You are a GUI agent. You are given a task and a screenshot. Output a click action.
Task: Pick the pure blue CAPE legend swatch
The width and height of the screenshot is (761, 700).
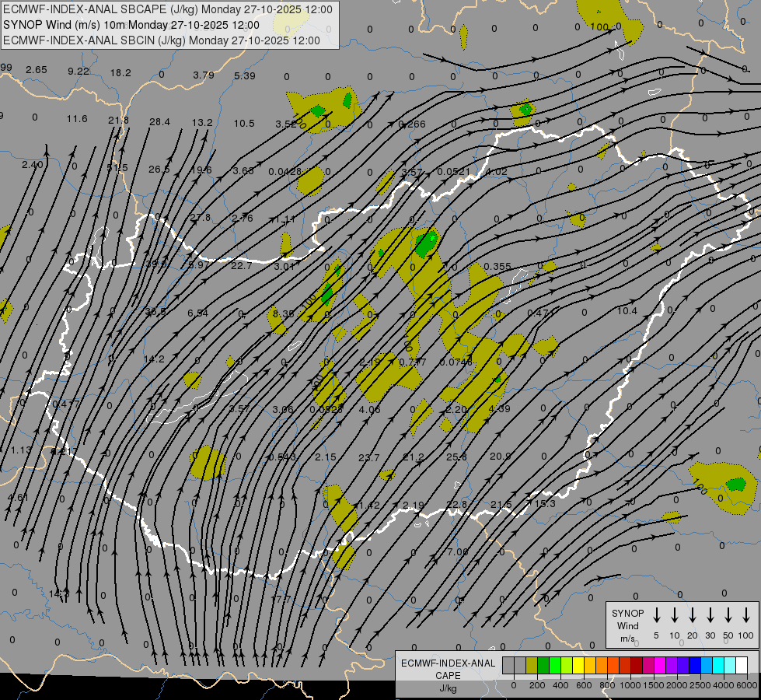tap(695, 665)
